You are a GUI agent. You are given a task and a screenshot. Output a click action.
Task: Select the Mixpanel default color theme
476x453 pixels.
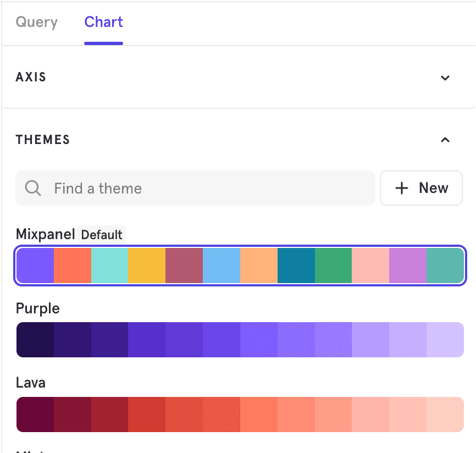coord(239,266)
